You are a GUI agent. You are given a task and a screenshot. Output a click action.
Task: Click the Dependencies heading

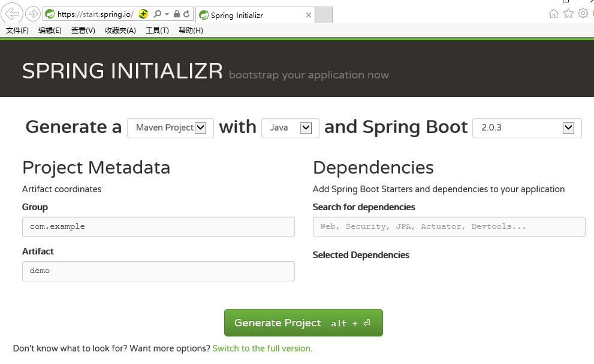point(373,168)
